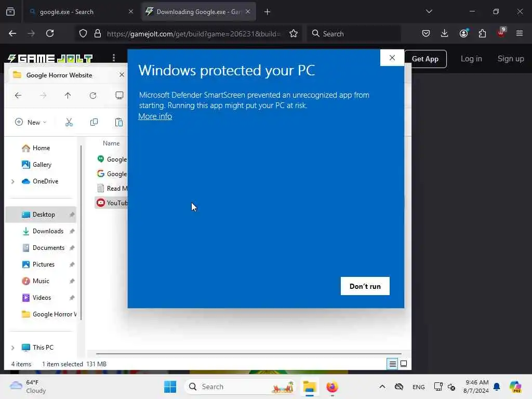Click Log in on Game Jolt

tap(471, 59)
